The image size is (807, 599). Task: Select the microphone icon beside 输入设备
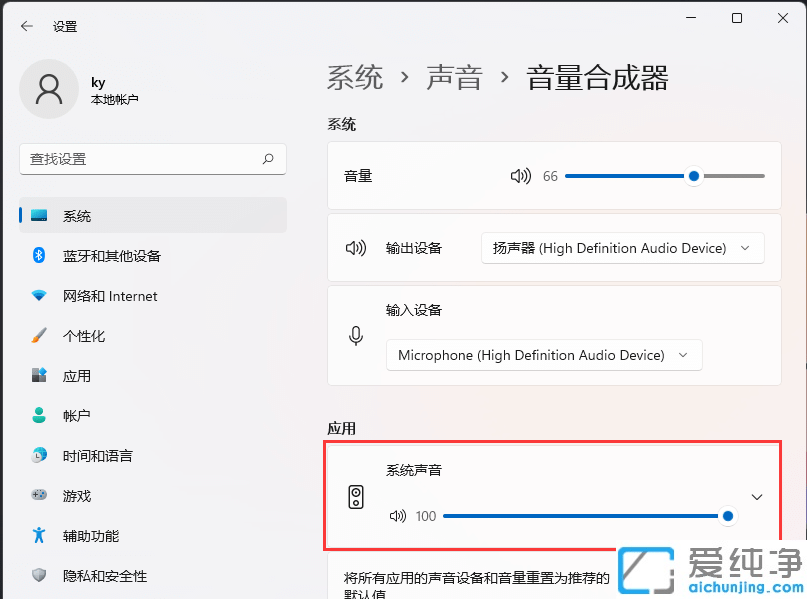(356, 336)
